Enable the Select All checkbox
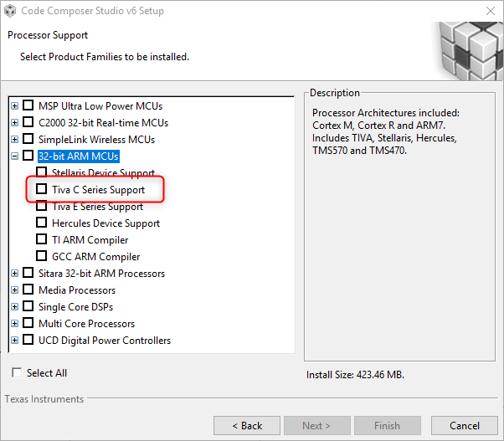The image size is (504, 441). coord(17,373)
